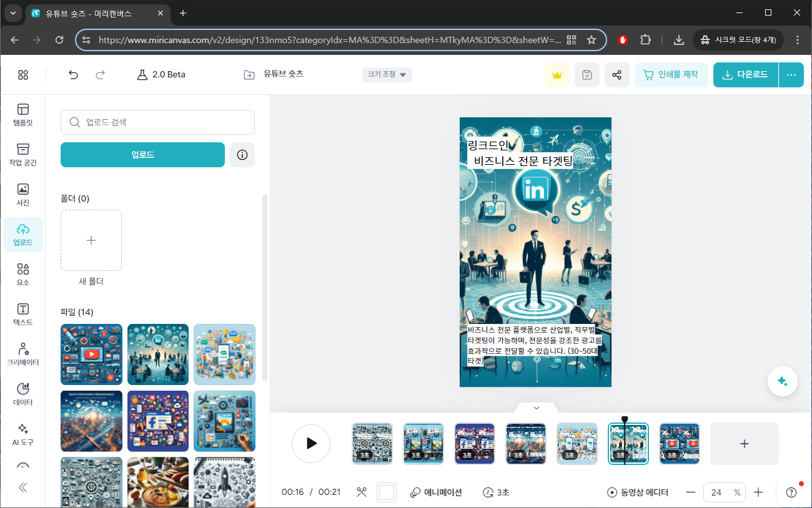
Task: Open the AI sparkle floating button
Action: [783, 381]
